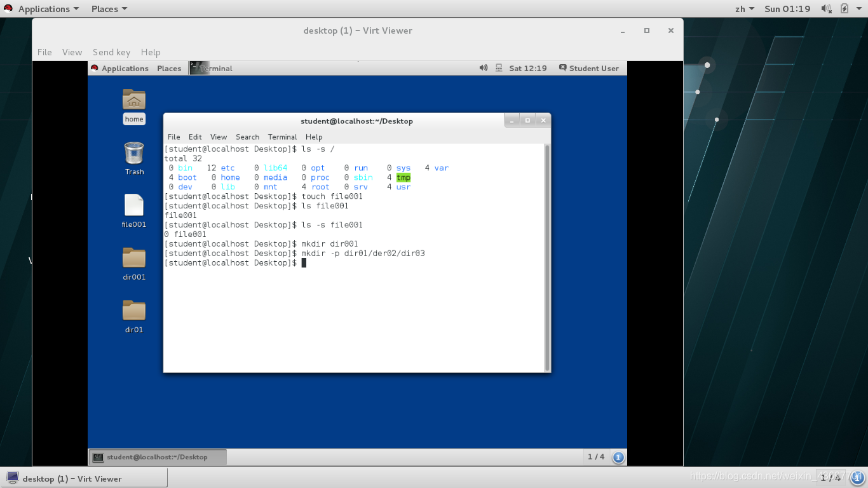Click the guest Terminal top bar button
The height and width of the screenshot is (488, 868).
(212, 68)
